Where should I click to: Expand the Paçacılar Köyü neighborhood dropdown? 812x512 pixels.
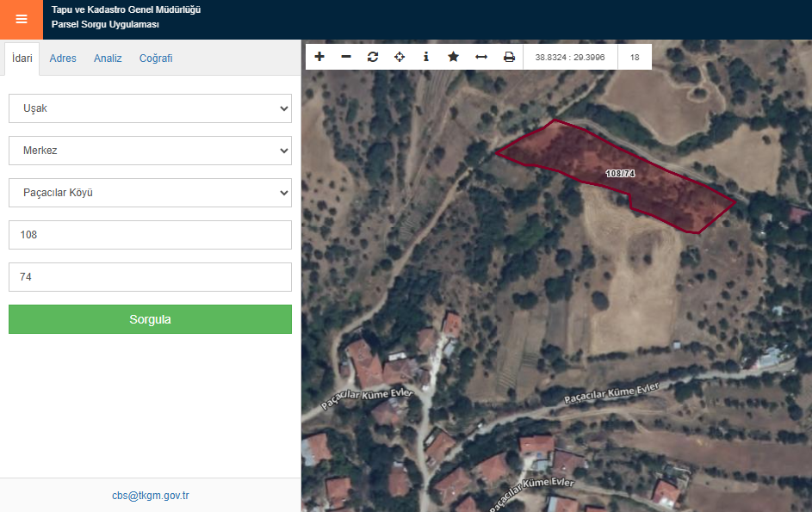150,193
